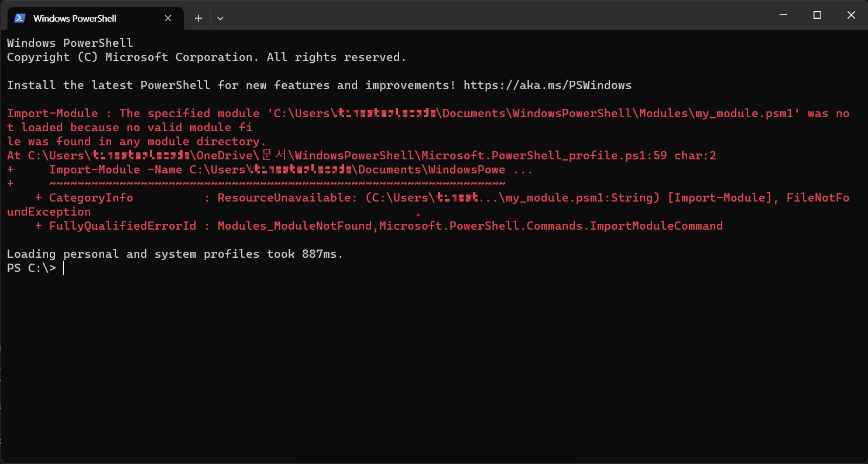Click 'my_module.psm1' in the first error line
The height and width of the screenshot is (464, 868).
point(744,113)
